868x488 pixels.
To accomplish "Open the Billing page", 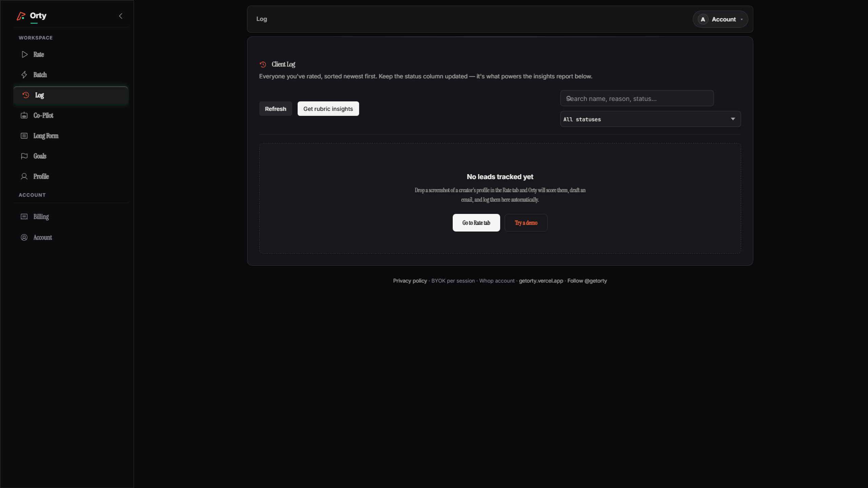I will (71, 217).
